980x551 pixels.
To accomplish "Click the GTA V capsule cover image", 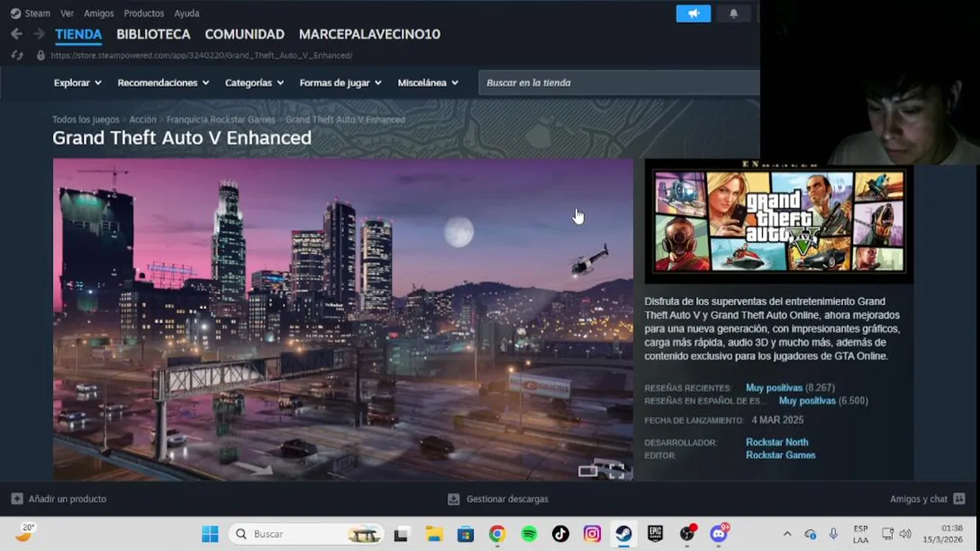I will (x=779, y=220).
